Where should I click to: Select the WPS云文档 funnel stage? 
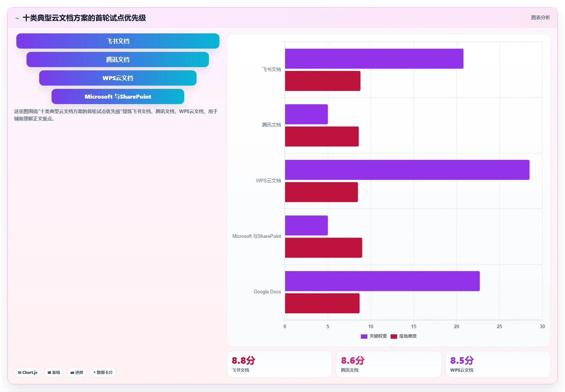118,78
